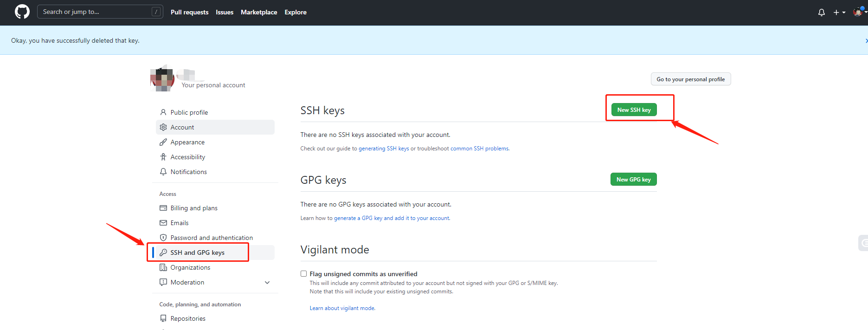Open Marketplace in top navigation
The height and width of the screenshot is (330, 868).
(259, 12)
